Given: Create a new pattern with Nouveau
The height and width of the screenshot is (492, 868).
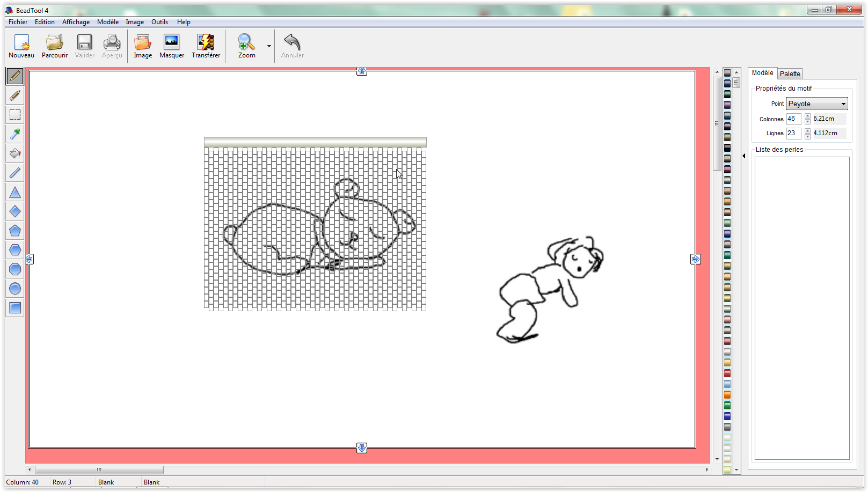Looking at the screenshot, I should tap(21, 46).
